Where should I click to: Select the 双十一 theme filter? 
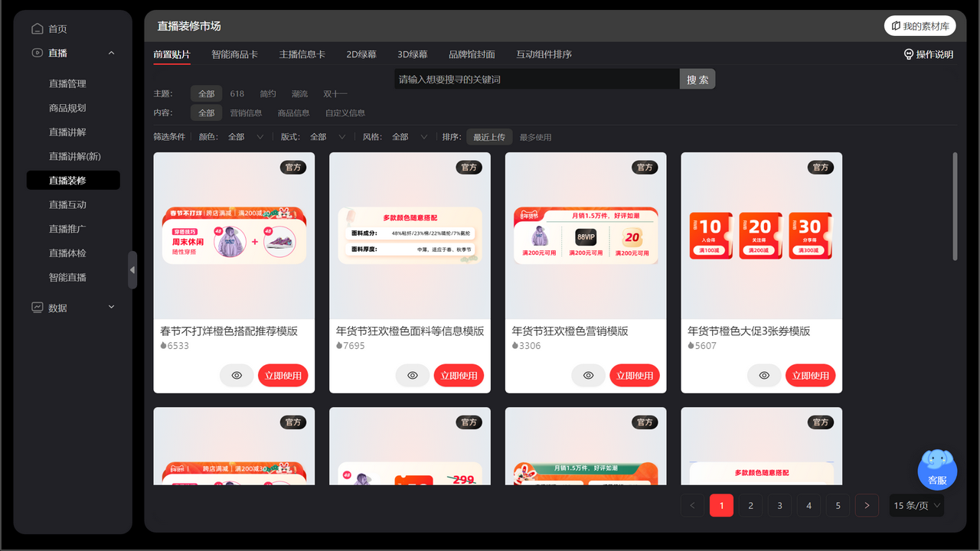335,93
